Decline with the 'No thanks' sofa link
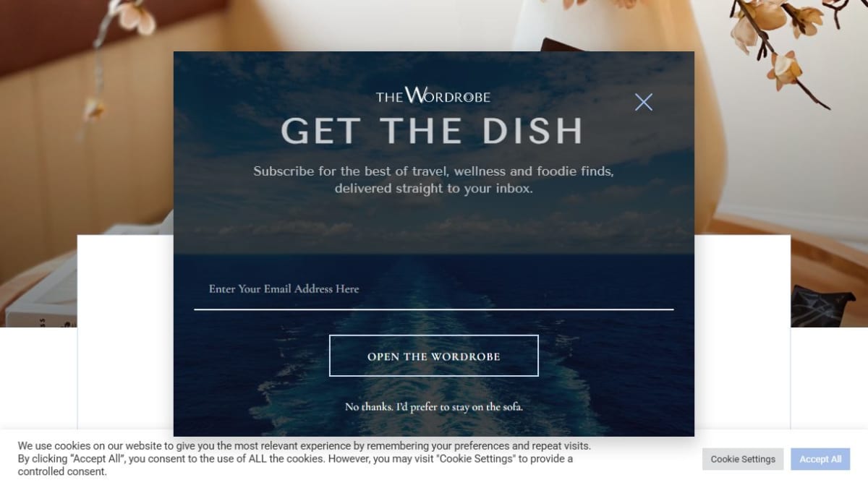868x488 pixels. pos(434,407)
